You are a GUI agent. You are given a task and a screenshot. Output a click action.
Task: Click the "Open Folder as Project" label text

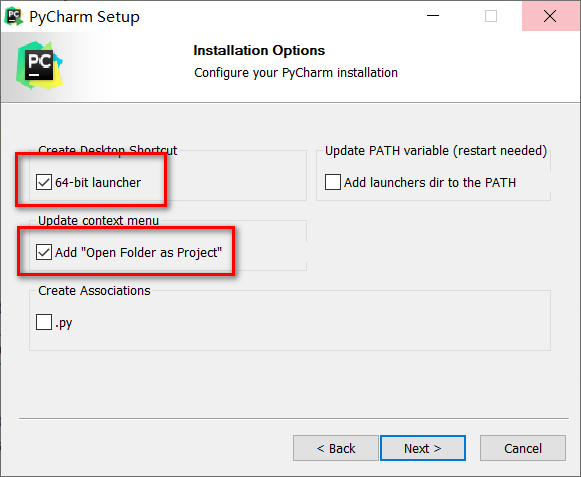click(152, 252)
